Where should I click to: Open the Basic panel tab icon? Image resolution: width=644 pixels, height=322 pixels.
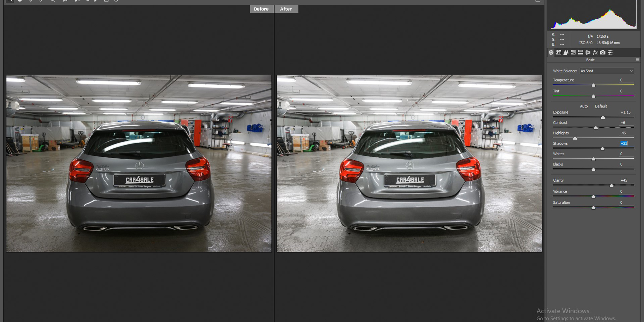pos(551,52)
